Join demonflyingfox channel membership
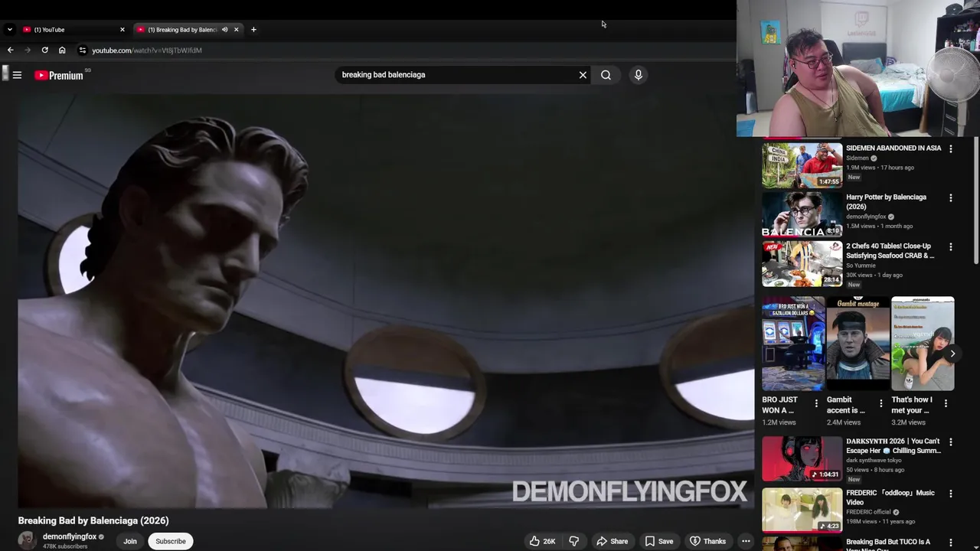The image size is (980, 551). click(x=130, y=541)
